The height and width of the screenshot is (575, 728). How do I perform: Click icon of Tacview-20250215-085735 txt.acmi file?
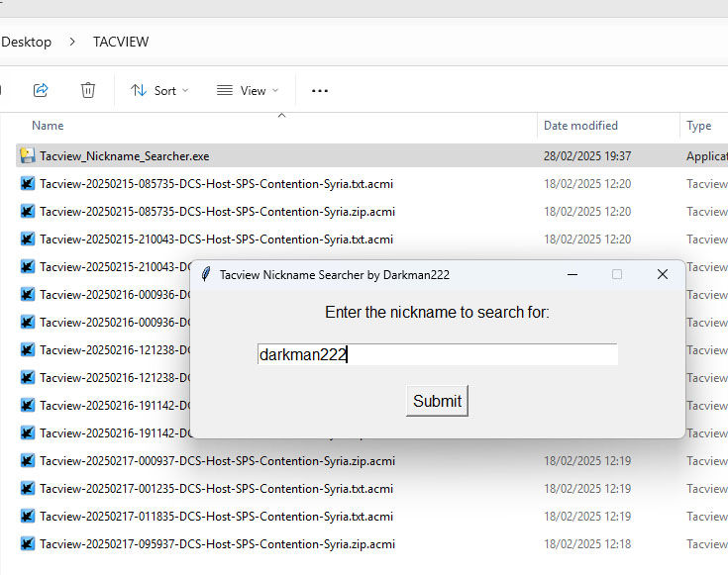pyautogui.click(x=28, y=183)
